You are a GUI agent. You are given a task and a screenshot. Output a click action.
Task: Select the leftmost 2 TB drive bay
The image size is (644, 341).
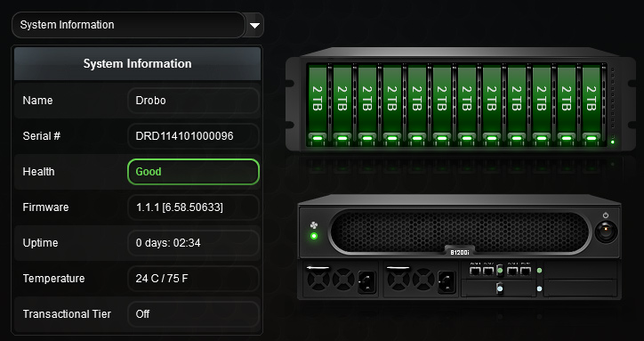(318, 105)
